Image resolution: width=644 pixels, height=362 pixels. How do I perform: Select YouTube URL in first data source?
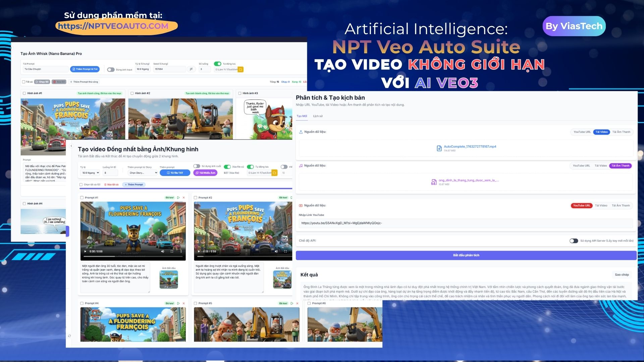[582, 132]
